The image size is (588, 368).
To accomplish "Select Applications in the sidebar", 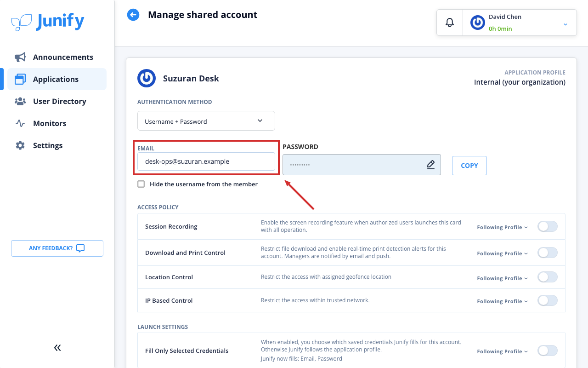I will pos(57,79).
